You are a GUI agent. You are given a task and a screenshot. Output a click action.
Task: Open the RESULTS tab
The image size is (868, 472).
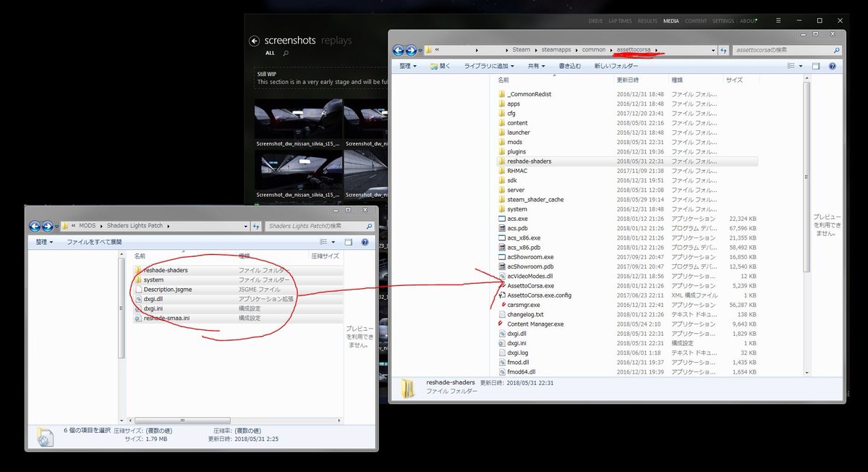648,22
